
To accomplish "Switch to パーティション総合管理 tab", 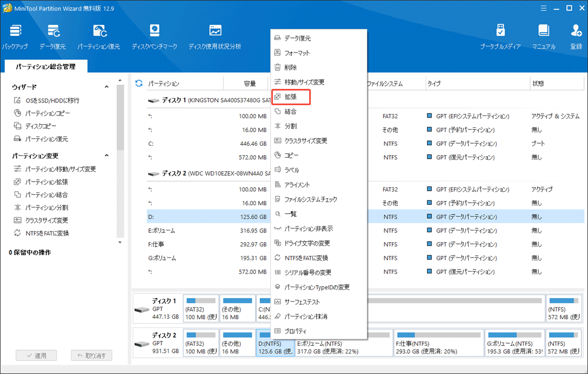I will tap(45, 67).
